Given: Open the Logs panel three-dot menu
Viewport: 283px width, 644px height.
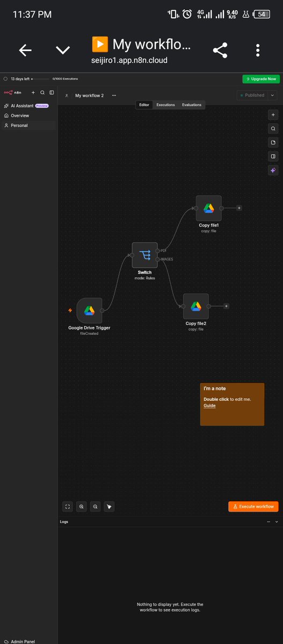Looking at the screenshot, I should 269,522.
